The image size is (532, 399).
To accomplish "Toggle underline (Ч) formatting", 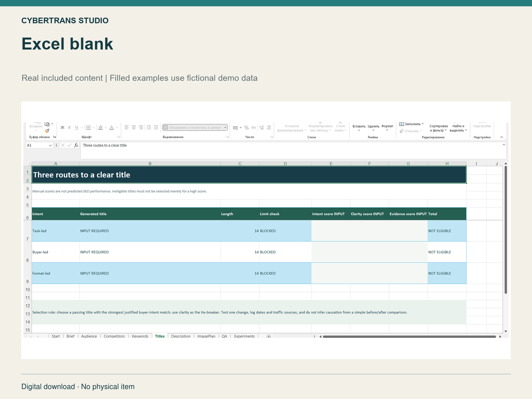I will click(76, 128).
